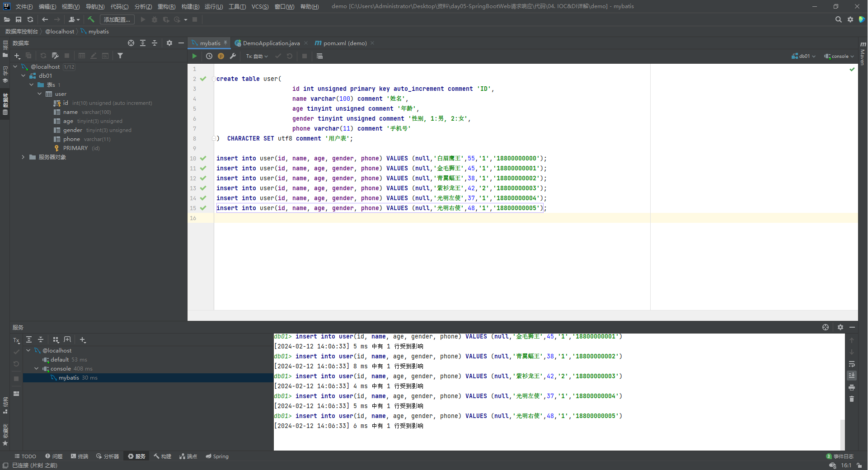Image resolution: width=868 pixels, height=470 pixels.
Task: Open query history clock icon
Action: click(209, 56)
